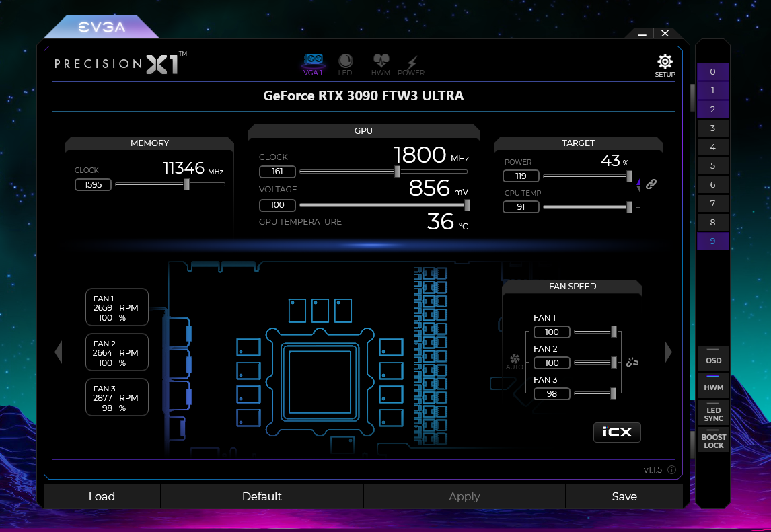Click the memory clock slider handle
The width and height of the screenshot is (771, 532).
(186, 184)
